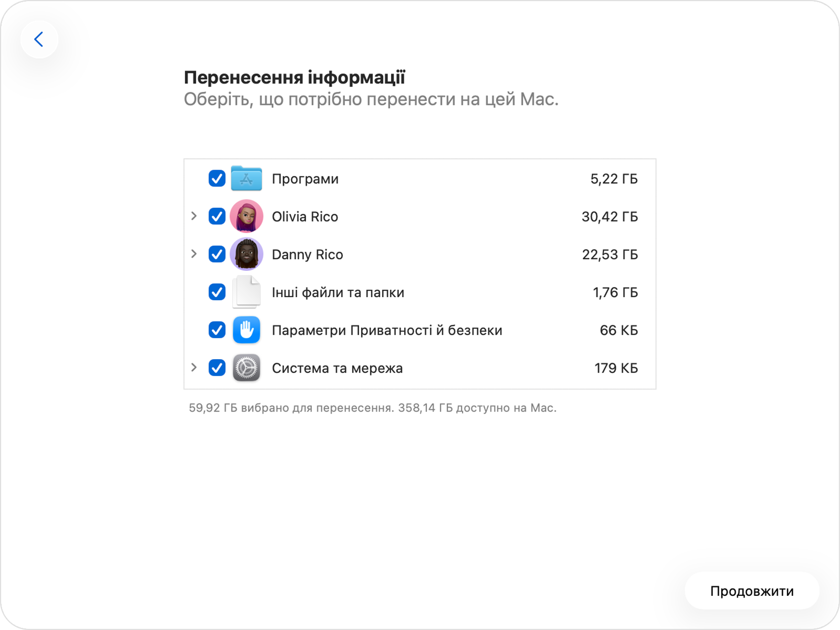Click the Privacy hand icon
The width and height of the screenshot is (840, 630).
tap(246, 330)
